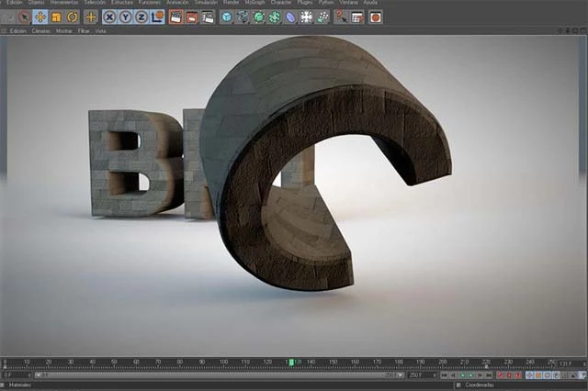Screen dimensions: 588x391
Task: Add the green NURBS generator object
Action: click(259, 17)
